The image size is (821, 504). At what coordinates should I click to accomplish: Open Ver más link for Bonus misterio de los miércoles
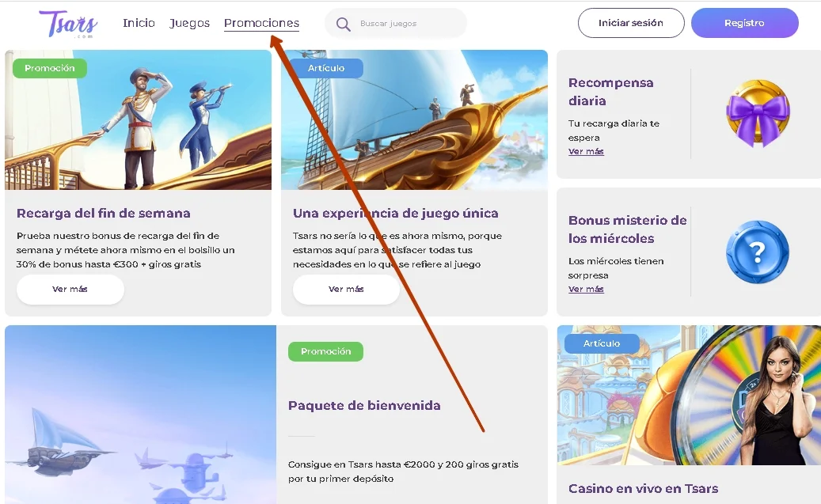(586, 289)
